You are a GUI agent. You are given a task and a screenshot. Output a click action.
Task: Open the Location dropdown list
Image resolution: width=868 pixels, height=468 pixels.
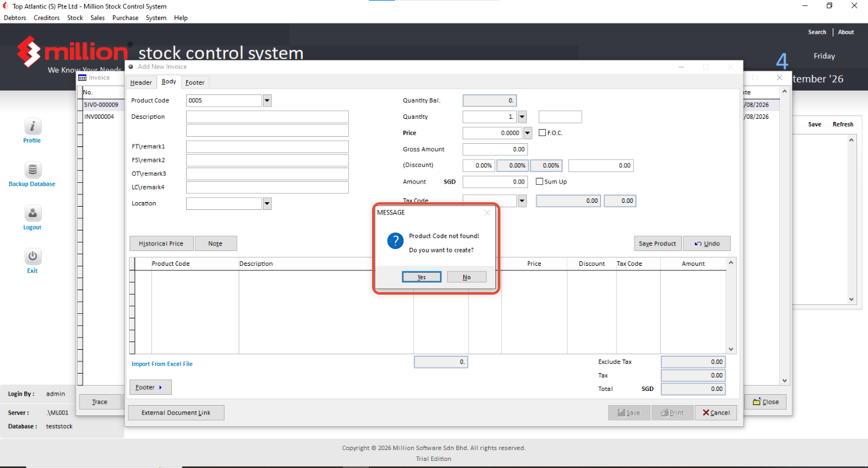[268, 204]
